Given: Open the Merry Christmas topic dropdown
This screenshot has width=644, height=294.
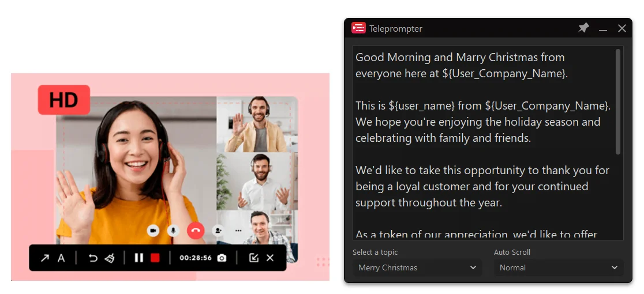Looking at the screenshot, I should click(417, 267).
